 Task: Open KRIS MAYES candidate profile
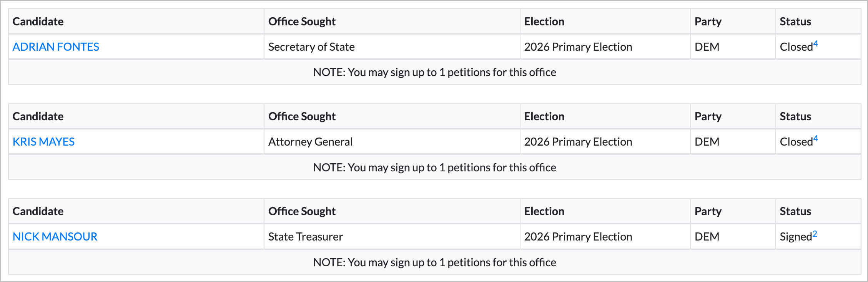click(x=43, y=141)
